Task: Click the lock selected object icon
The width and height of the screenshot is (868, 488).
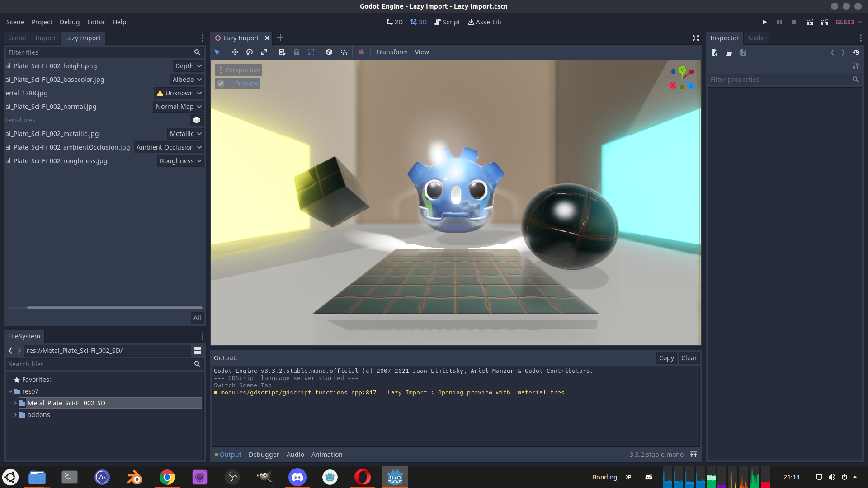Action: (x=297, y=52)
